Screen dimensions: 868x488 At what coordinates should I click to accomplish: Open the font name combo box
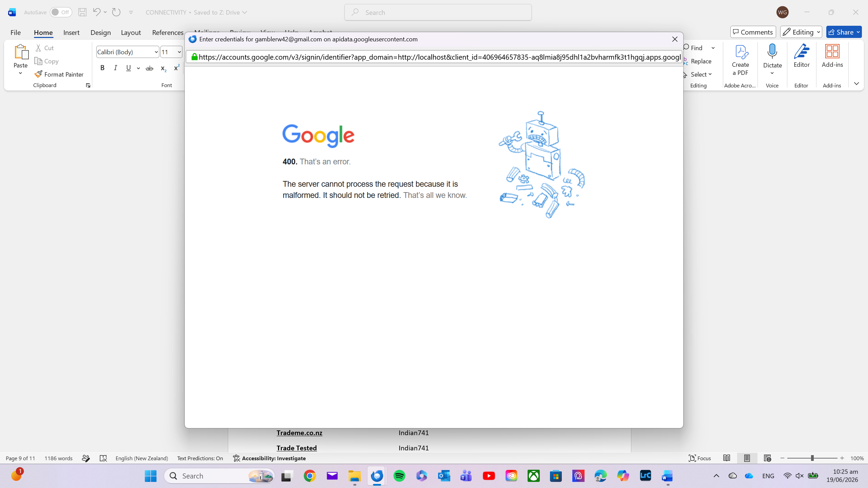[x=128, y=52]
